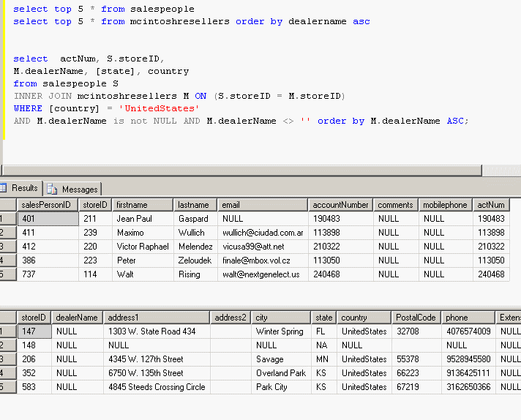Select the mobilephone column header
Viewport: 521px width, 420px height.
tap(446, 205)
